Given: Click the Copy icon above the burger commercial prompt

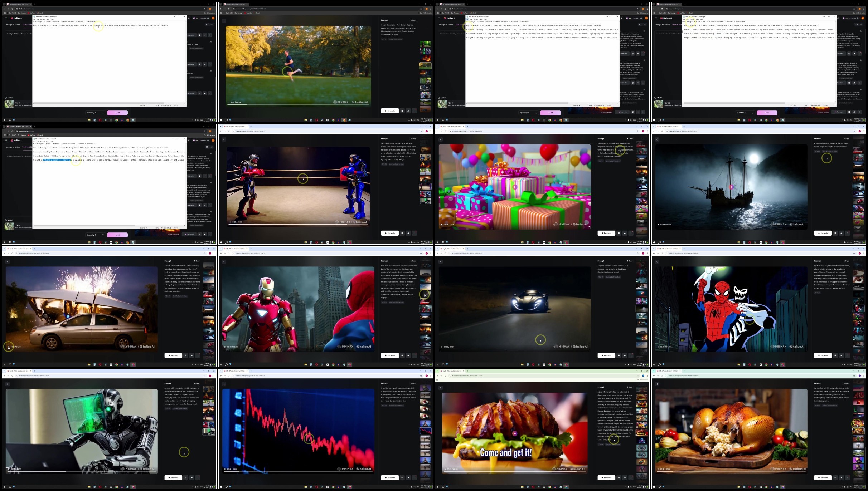Looking at the screenshot, I should [x=629, y=387].
